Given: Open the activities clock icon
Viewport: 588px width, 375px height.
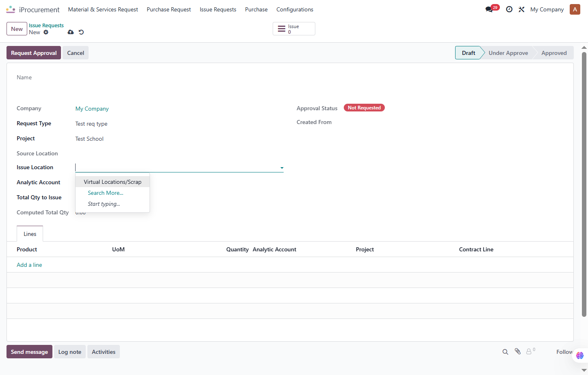Looking at the screenshot, I should [509, 9].
